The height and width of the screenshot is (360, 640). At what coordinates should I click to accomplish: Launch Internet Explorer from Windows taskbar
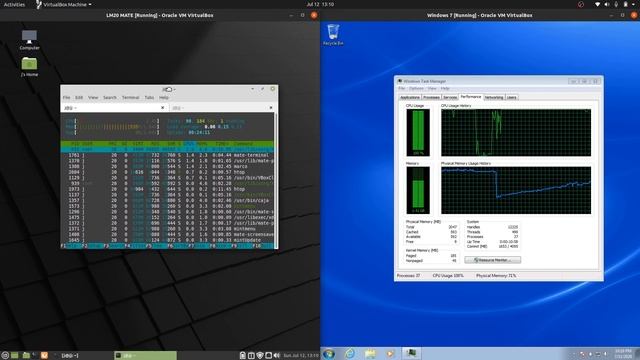click(x=350, y=353)
